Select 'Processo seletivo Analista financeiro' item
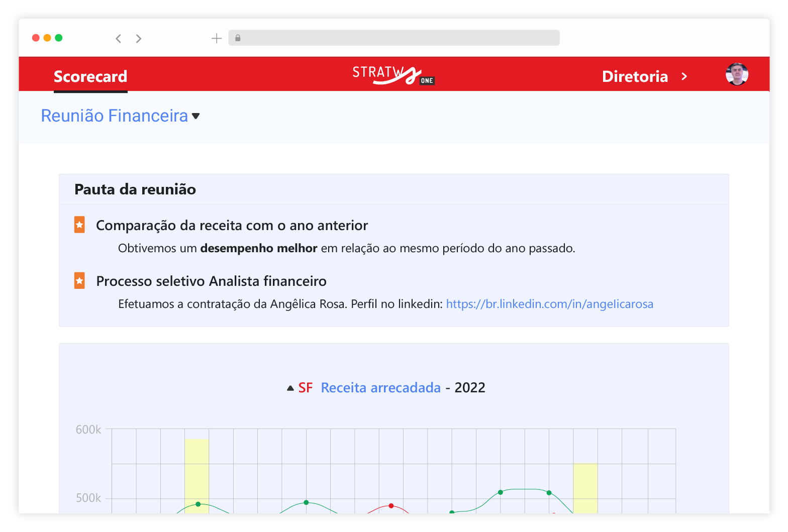 (x=211, y=281)
